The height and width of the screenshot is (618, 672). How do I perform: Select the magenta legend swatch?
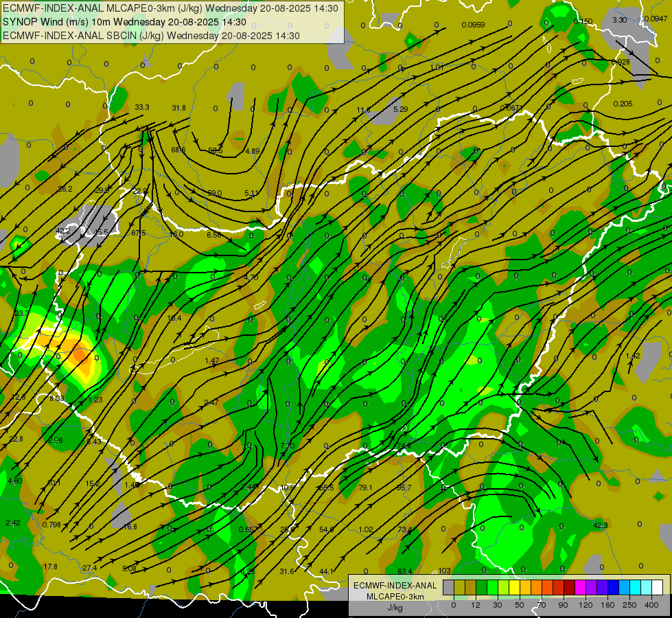[x=580, y=588]
